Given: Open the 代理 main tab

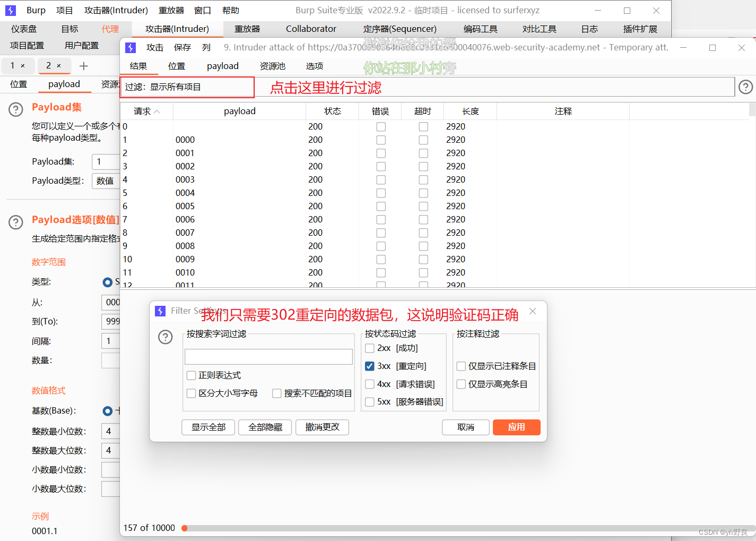Looking at the screenshot, I should [x=110, y=29].
